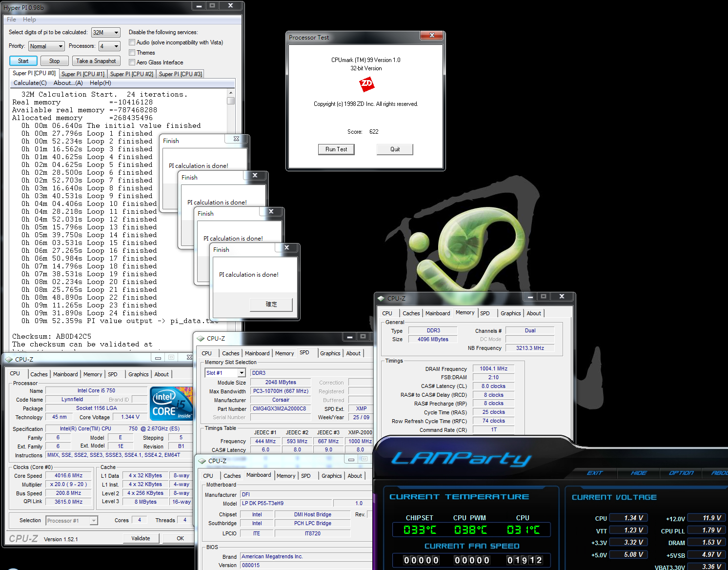The height and width of the screenshot is (570, 728).
Task: Click the red ZD logo in Processor Test
Action: (366, 84)
